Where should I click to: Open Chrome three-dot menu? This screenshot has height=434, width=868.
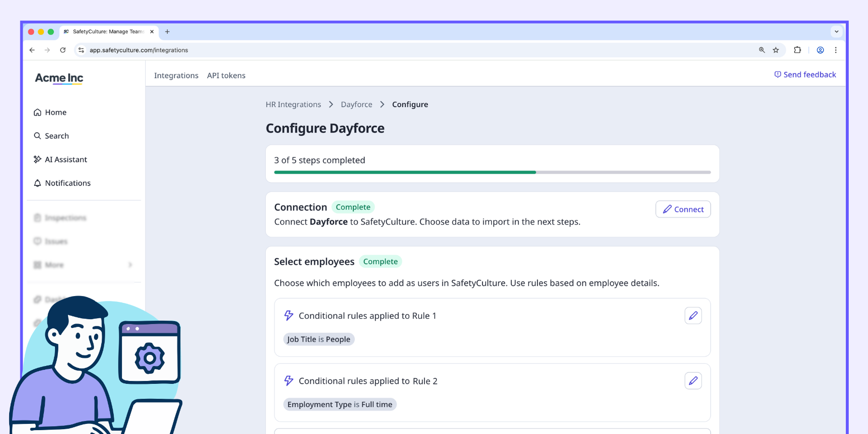836,50
